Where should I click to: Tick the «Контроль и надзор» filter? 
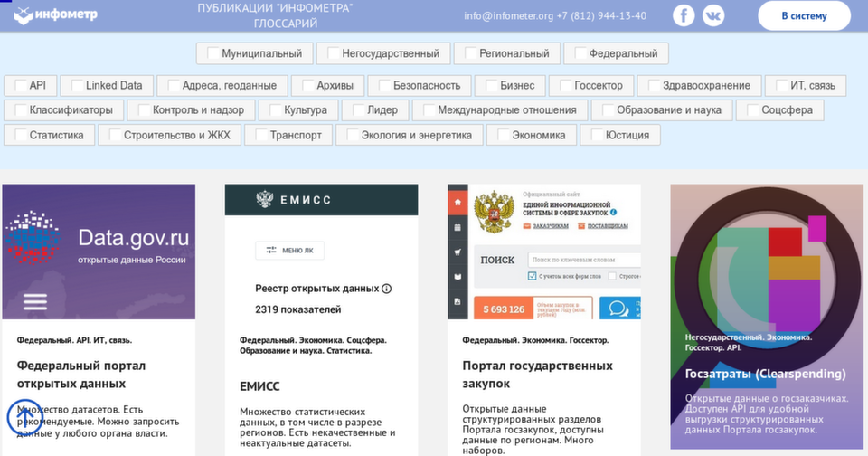pos(144,109)
